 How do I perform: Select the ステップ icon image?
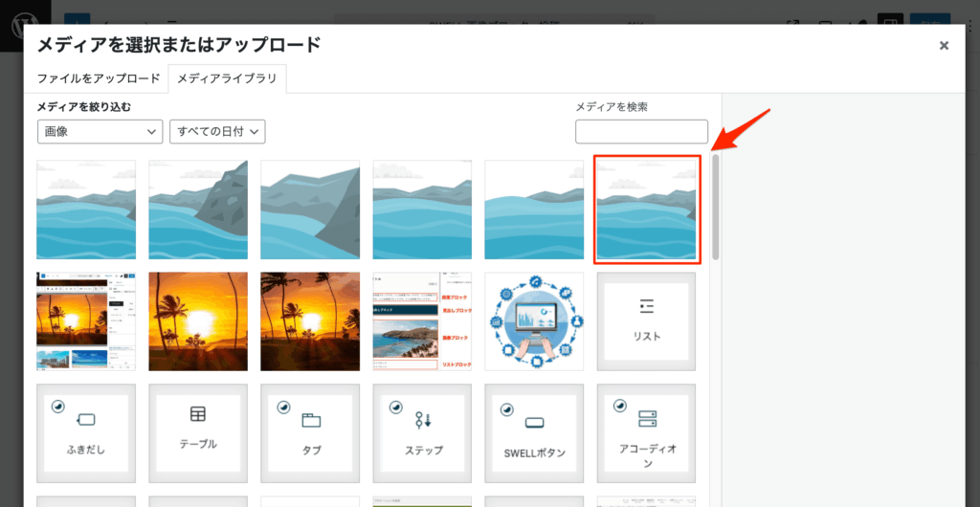(x=422, y=433)
